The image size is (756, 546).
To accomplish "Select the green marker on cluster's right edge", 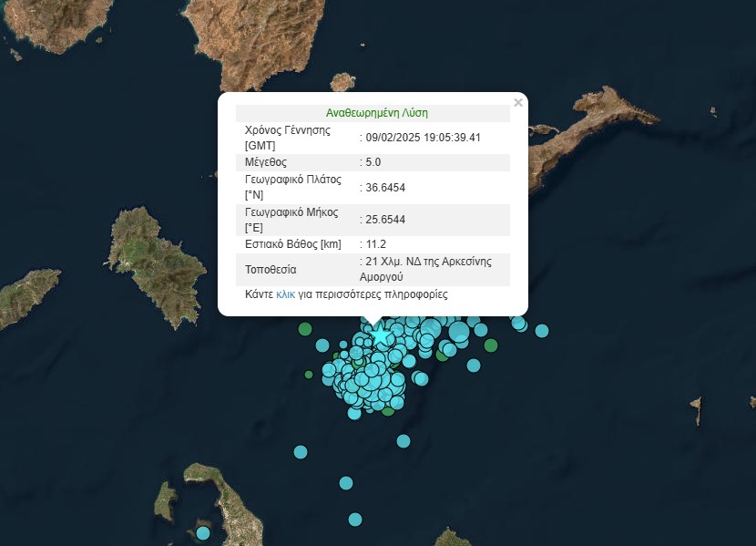I will (x=491, y=345).
